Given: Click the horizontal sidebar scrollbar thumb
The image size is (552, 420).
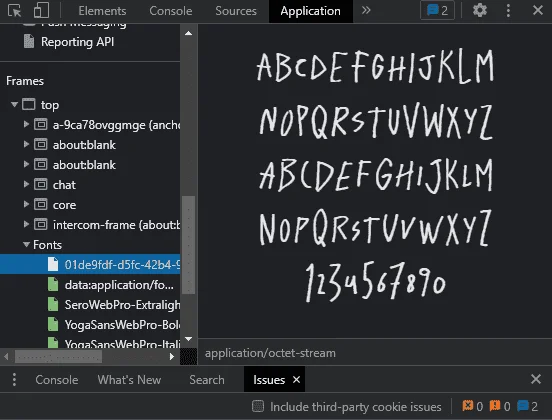Looking at the screenshot, I should pyautogui.click(x=58, y=357).
